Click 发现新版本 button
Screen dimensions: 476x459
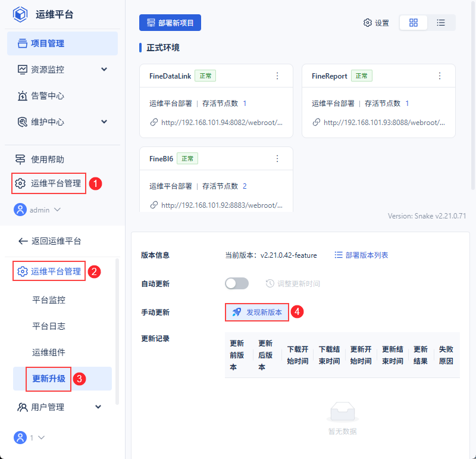click(257, 313)
